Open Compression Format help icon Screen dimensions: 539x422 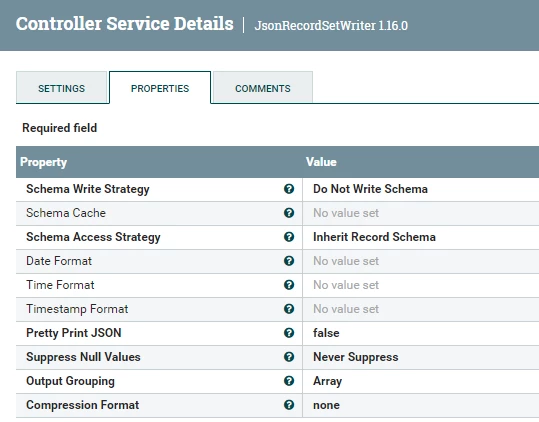[289, 405]
